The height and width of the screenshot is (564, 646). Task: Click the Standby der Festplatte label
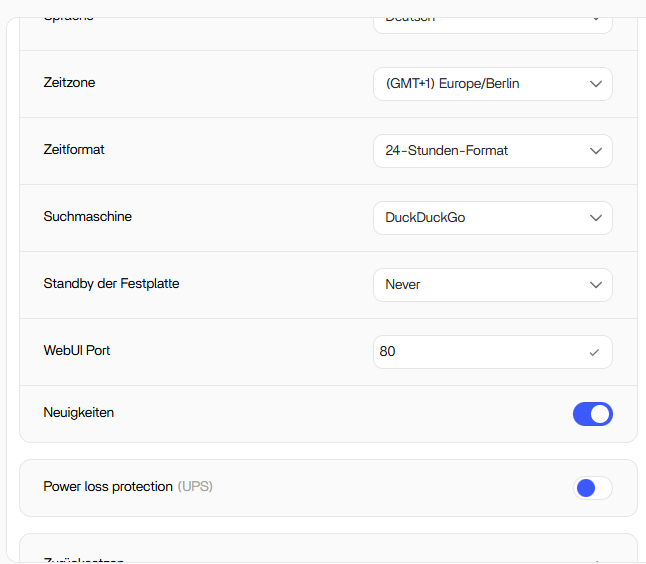pyautogui.click(x=112, y=284)
